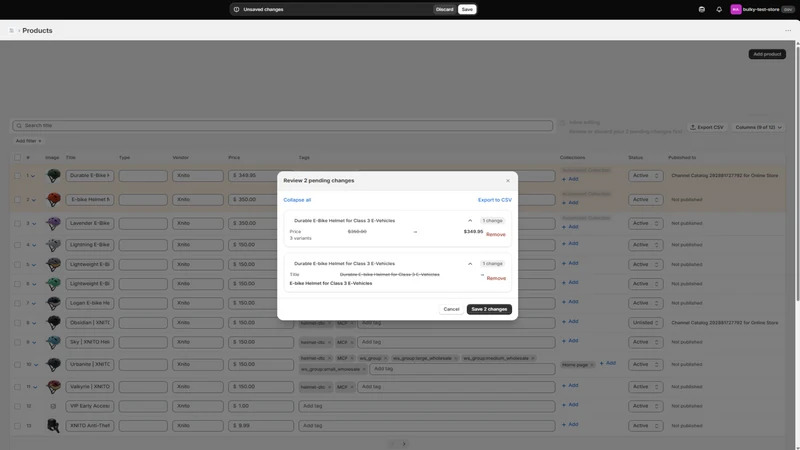Screen dimensions: 800x450
Task: Open the orange helmet thumbnail in row 2
Action: [53, 199]
